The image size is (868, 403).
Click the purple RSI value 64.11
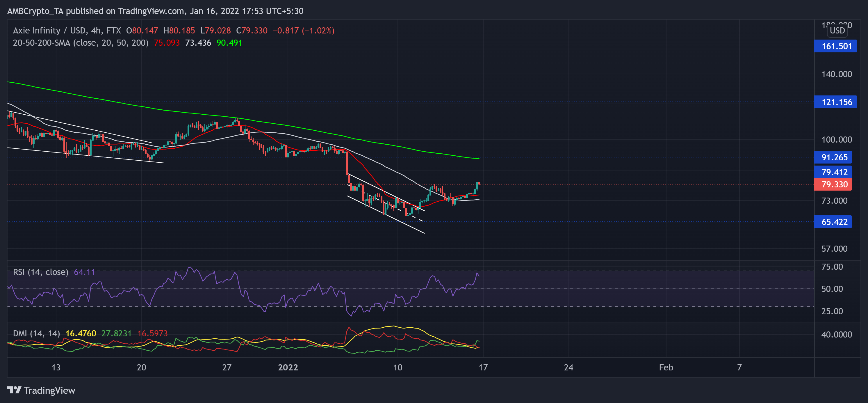coord(84,272)
